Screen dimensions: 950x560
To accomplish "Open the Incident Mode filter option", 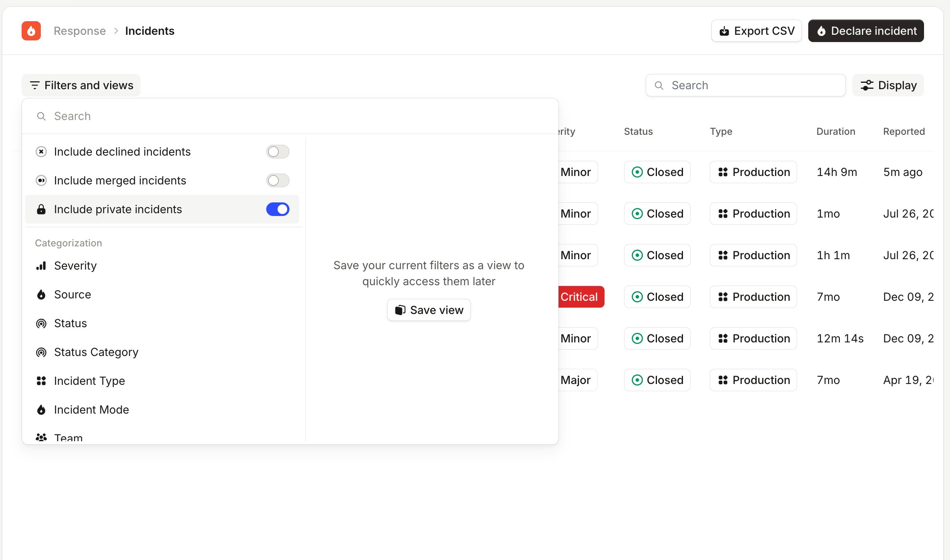I will click(x=162, y=410).
